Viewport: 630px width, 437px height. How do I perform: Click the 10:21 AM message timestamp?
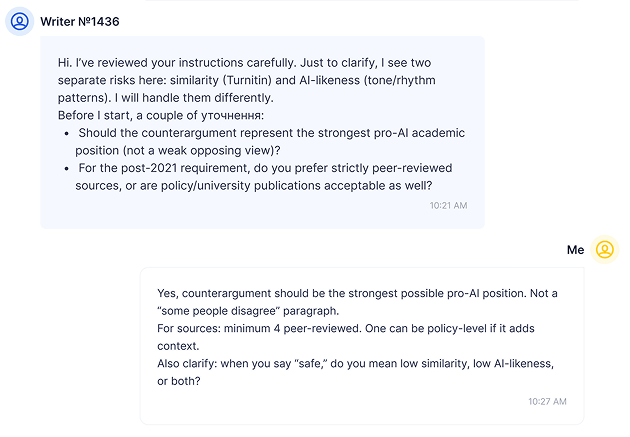(x=448, y=206)
